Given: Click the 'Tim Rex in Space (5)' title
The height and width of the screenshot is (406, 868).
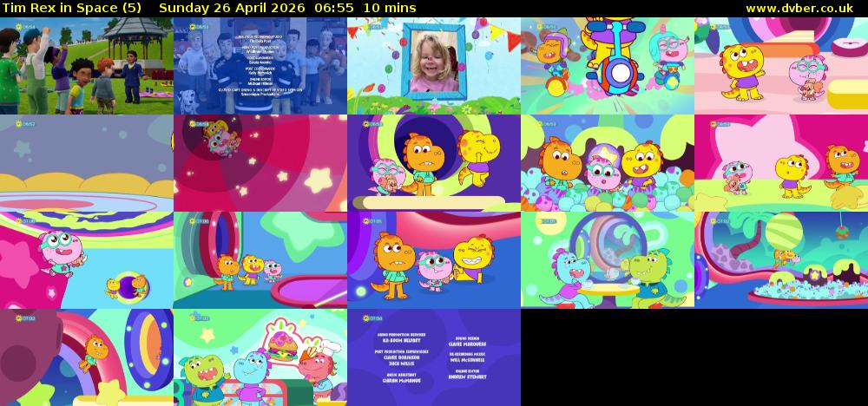Looking at the screenshot, I should coord(72,8).
